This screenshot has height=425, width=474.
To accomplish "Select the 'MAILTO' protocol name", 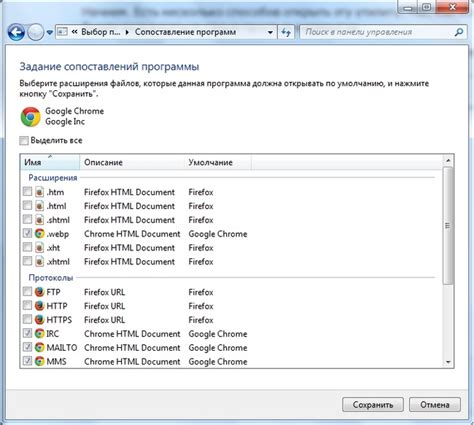I will pyautogui.click(x=62, y=348).
